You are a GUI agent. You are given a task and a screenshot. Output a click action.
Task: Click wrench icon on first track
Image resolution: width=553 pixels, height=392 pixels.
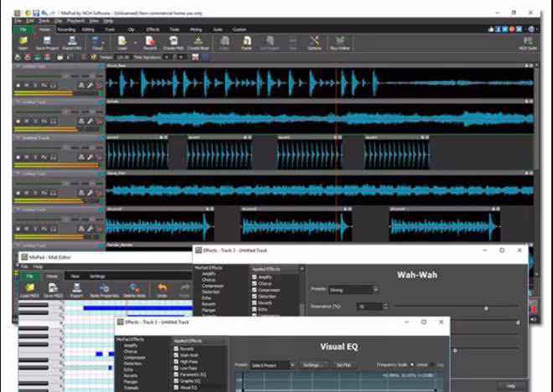[90, 85]
